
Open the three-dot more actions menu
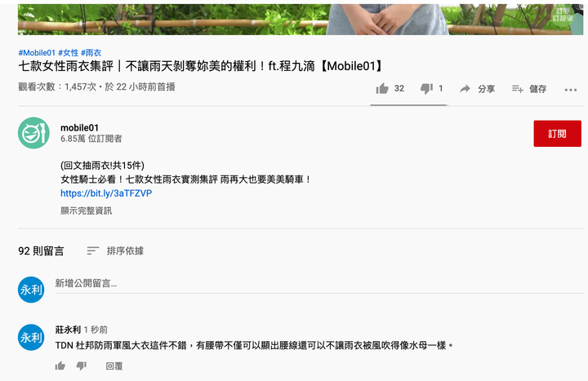(x=570, y=90)
